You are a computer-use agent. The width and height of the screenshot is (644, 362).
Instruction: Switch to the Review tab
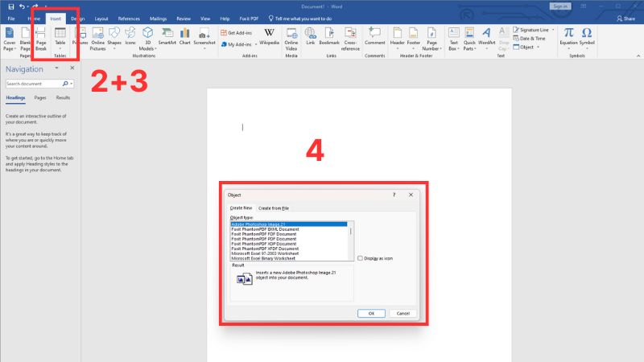184,19
